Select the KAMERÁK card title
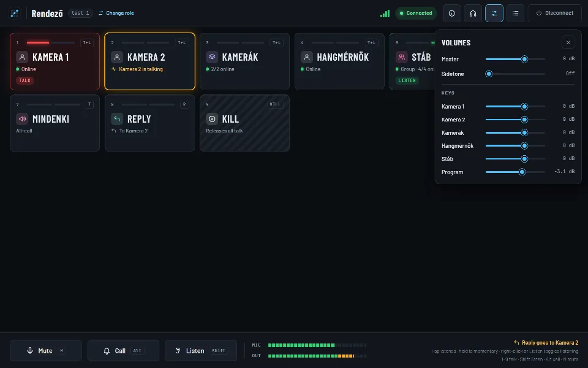Screen dimensions: 588x368 tap(240, 57)
